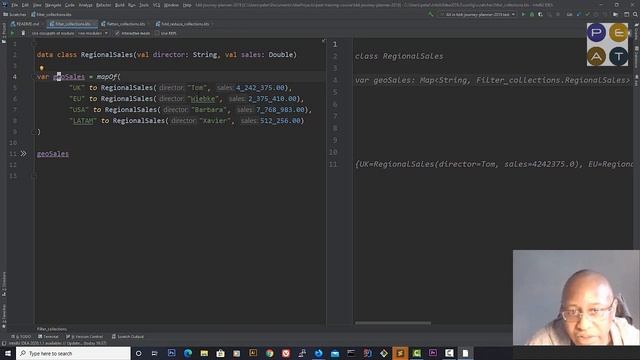
Task: Open the Code menu
Action: pyautogui.click(x=70, y=5)
